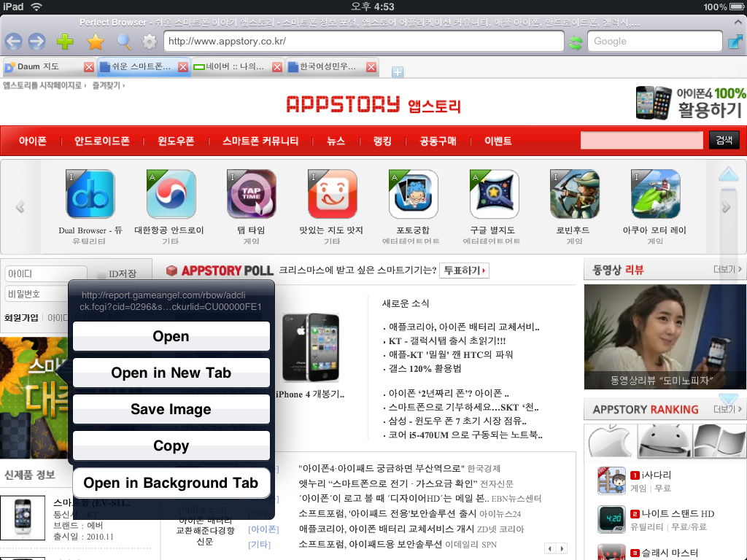Screen dimensions: 747x560
Task: Open the 나이트 스탠드 HD app icon
Action: 611,519
